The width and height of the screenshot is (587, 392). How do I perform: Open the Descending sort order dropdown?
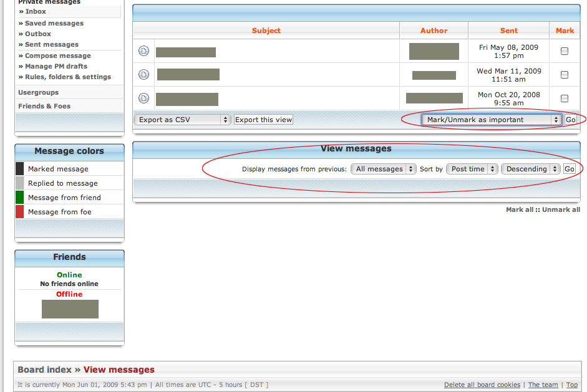(x=530, y=169)
